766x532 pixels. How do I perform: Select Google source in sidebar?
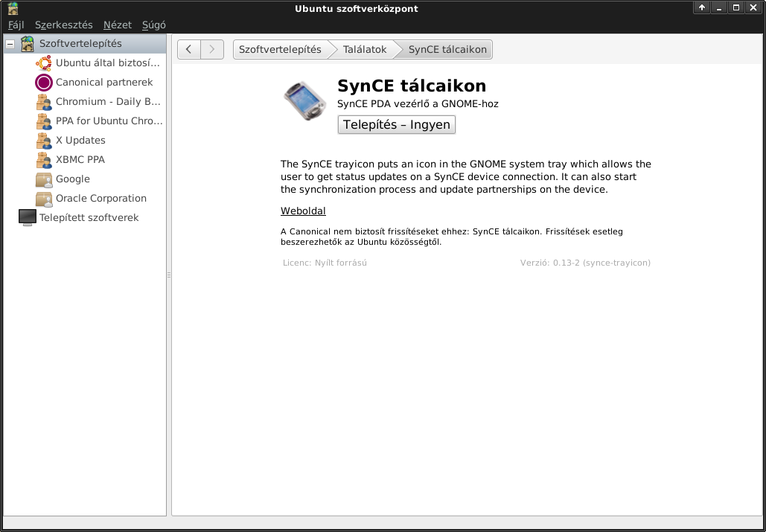[85, 179]
